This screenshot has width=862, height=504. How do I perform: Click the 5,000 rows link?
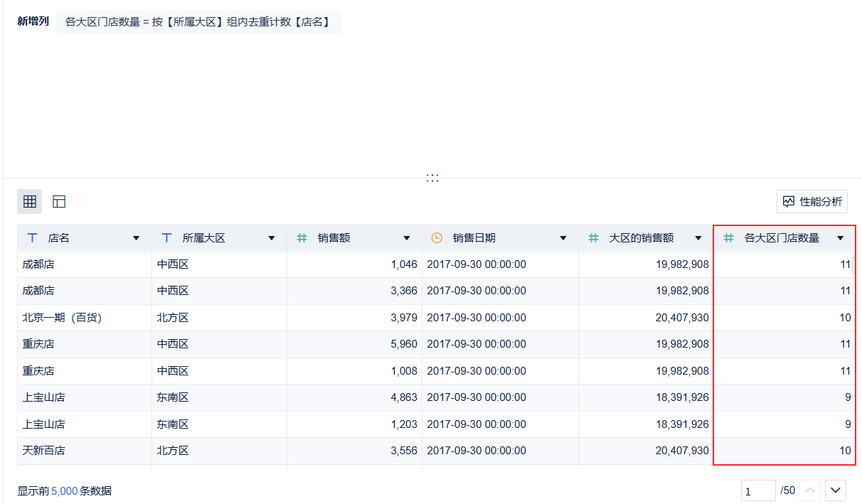[x=64, y=490]
